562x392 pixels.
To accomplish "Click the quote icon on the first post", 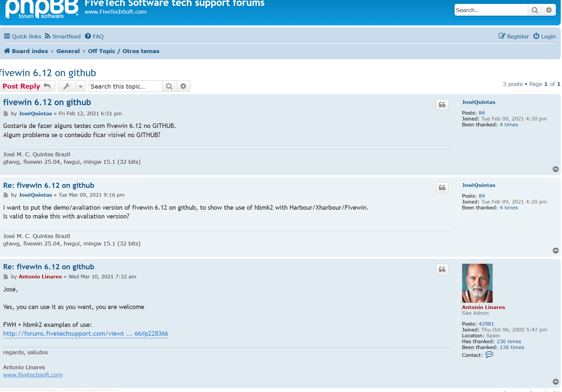I will coord(442,105).
